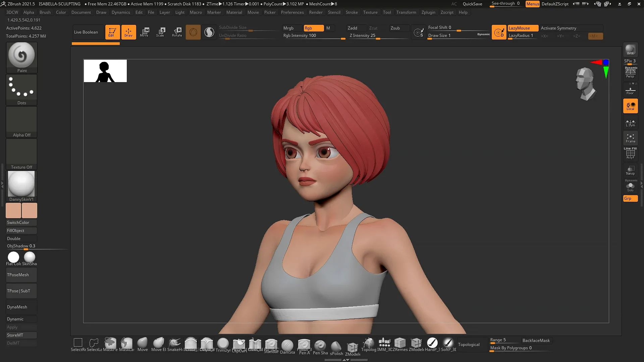Viewport: 644px width, 362px height.
Task: Select the TrimDynamic brush
Action: coord(223,344)
